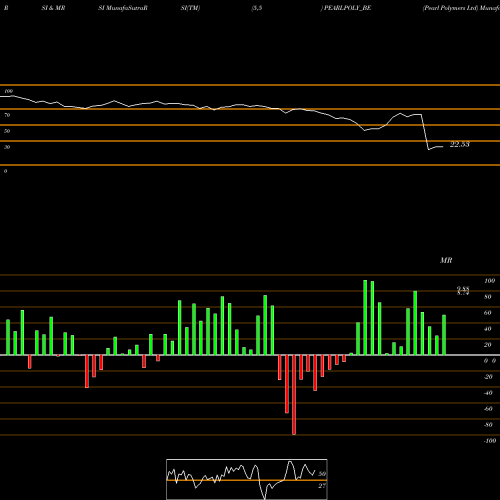This screenshot has height=500, width=500.
Task: Click the MR axis label -60
Action: point(488,409)
